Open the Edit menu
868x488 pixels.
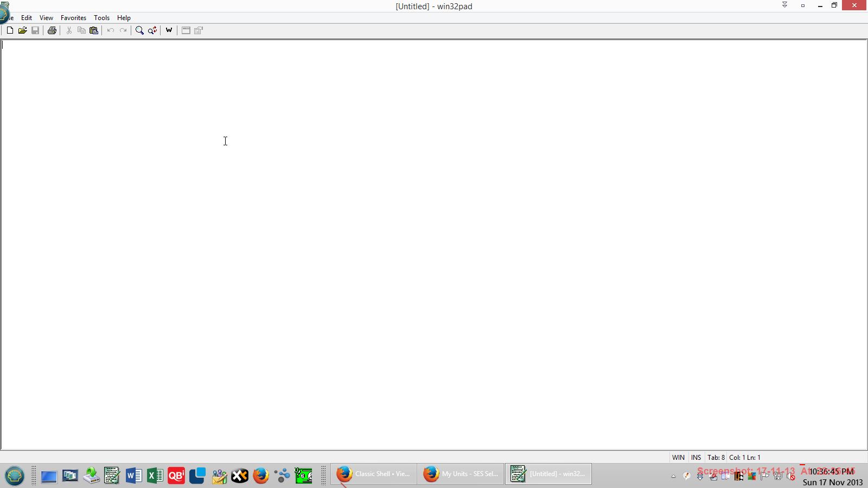pos(26,18)
